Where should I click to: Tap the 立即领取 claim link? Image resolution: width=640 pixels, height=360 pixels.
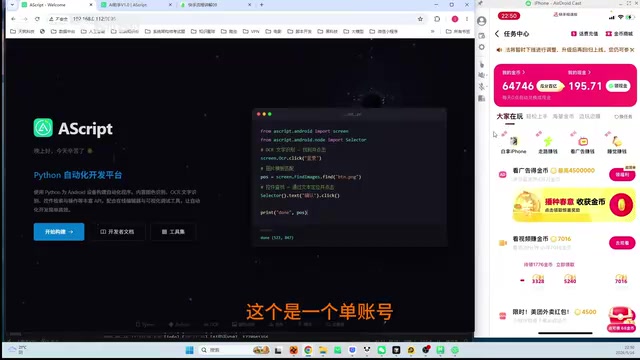565,264
